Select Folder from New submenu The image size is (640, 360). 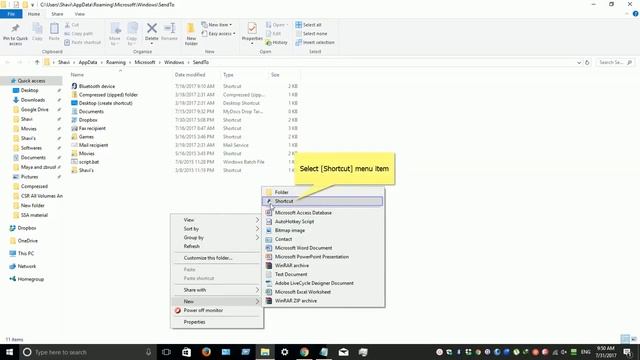pyautogui.click(x=323, y=192)
